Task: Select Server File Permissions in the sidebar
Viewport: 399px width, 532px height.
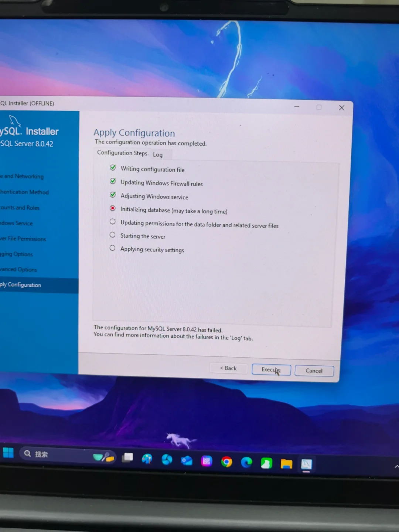Action: pyautogui.click(x=23, y=239)
